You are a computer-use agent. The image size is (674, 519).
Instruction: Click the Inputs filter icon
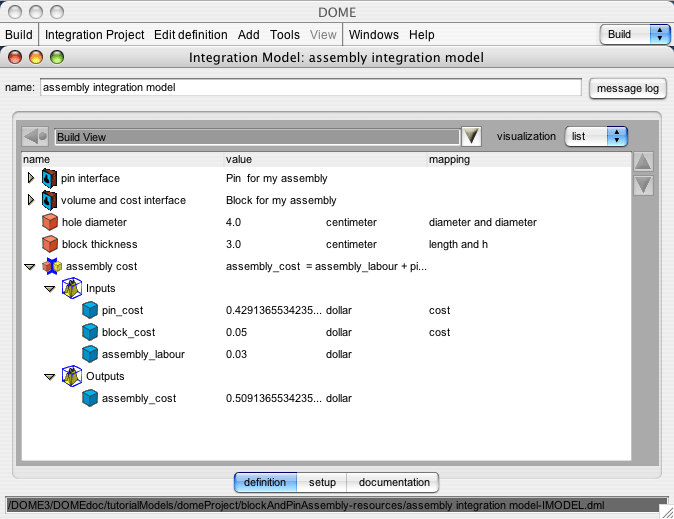[72, 288]
